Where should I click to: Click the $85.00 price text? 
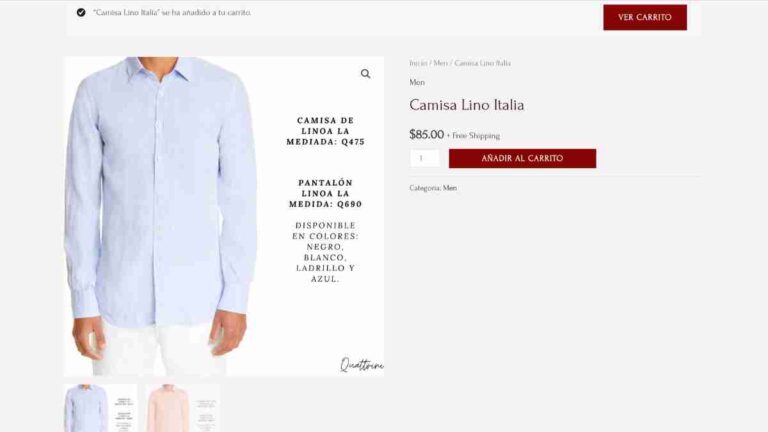click(426, 135)
